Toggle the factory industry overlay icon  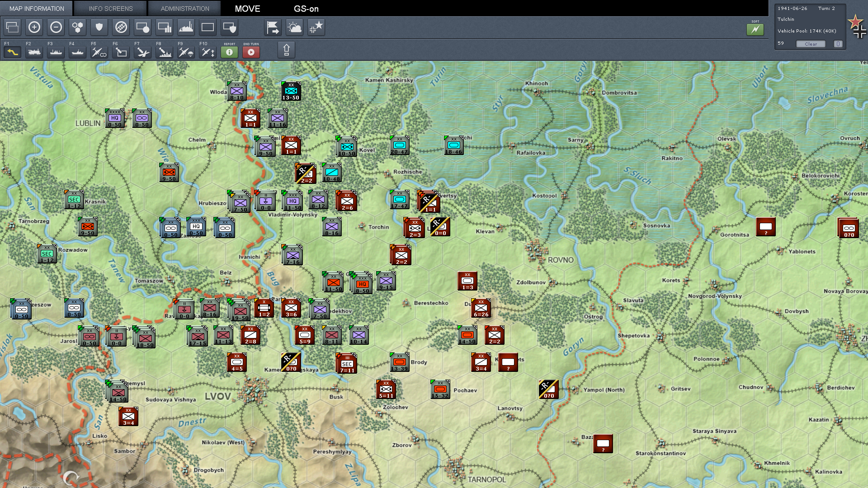point(186,28)
